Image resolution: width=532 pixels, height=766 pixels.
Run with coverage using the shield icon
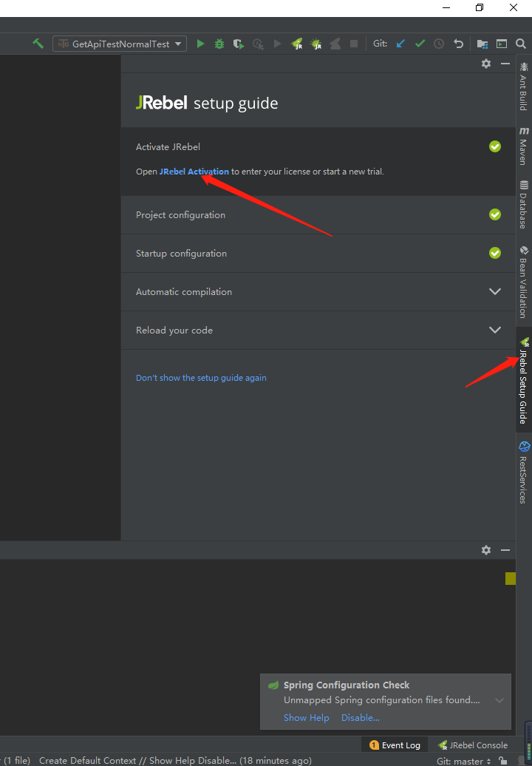coord(239,44)
